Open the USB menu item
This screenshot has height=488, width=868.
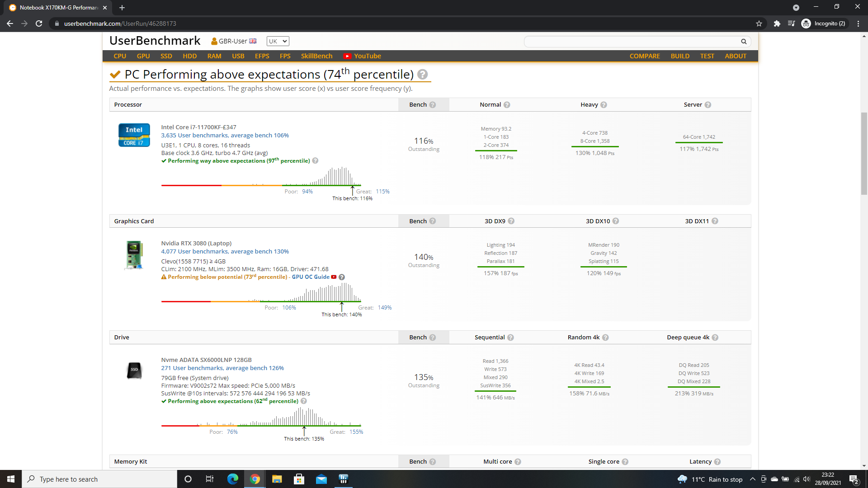238,56
